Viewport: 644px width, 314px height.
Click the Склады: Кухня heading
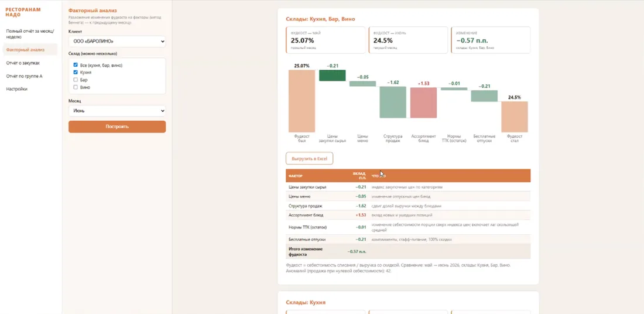click(306, 302)
